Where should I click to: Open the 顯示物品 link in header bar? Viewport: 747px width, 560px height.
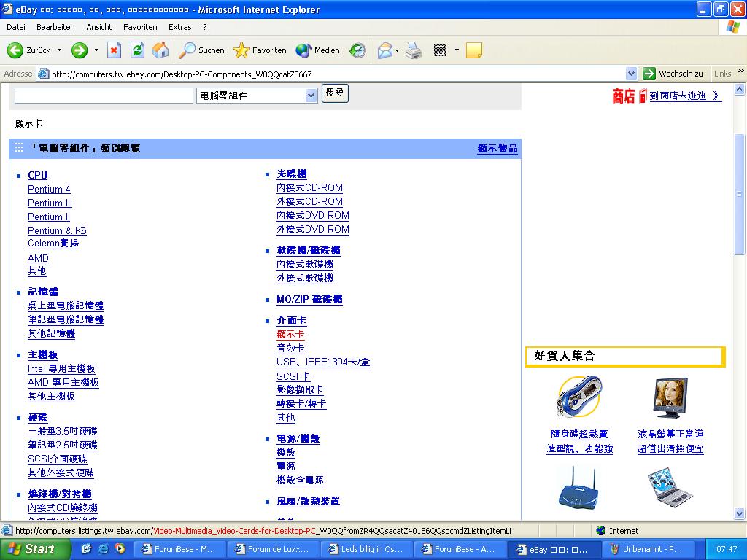pyautogui.click(x=498, y=149)
